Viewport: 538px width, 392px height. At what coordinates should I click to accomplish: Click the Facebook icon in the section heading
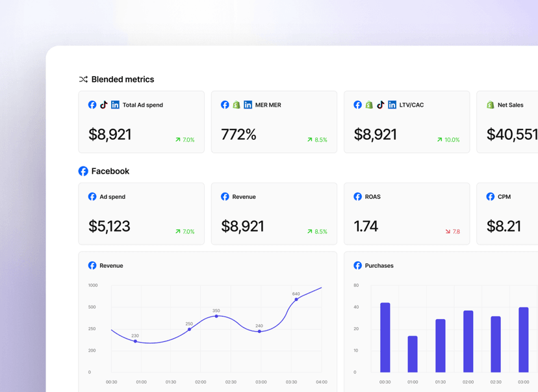83,171
